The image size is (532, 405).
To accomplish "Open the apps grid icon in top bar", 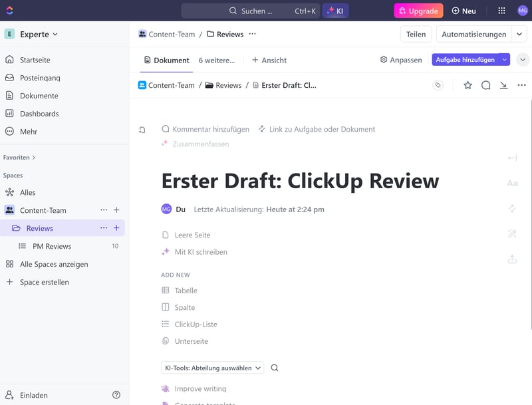I will click(501, 11).
